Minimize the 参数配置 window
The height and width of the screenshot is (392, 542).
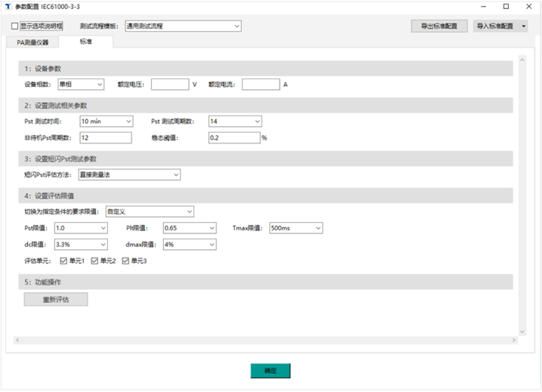click(x=484, y=7)
